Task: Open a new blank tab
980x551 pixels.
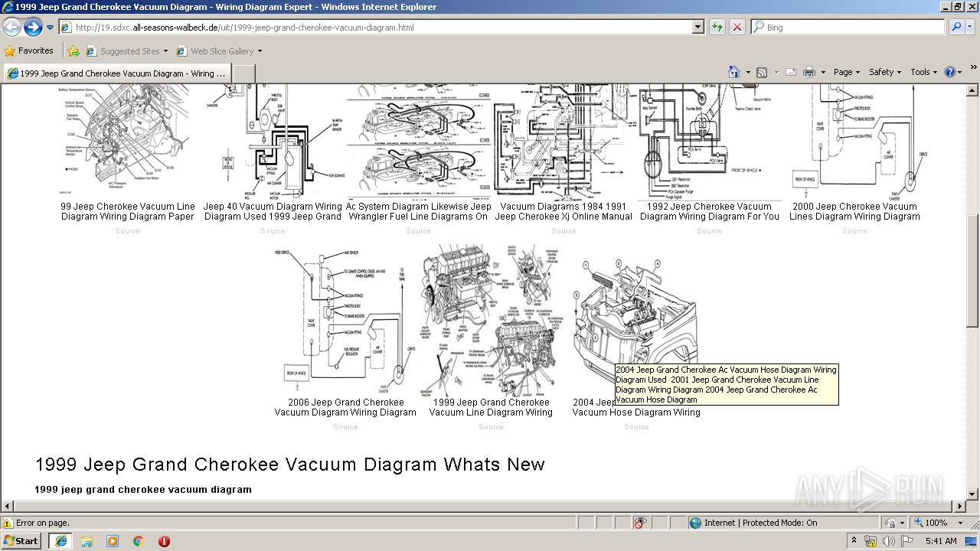Action: tap(243, 73)
